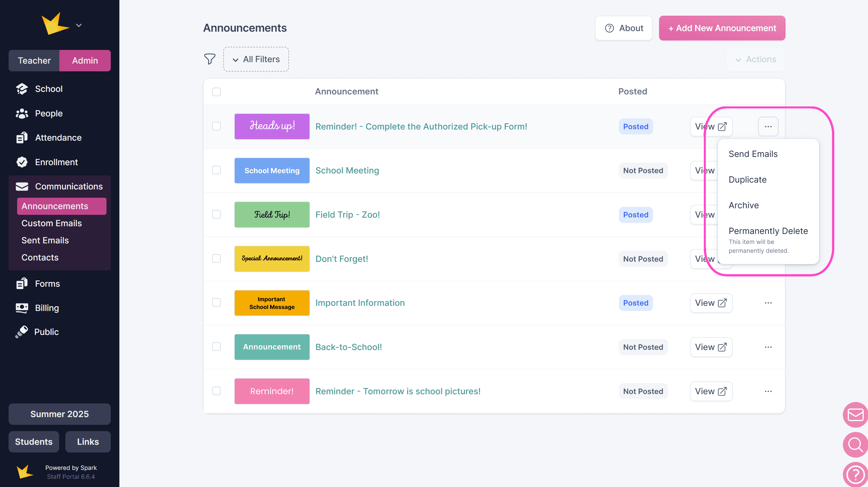Click Add New Announcement button
Viewport: 868px width, 487px height.
coord(722,28)
